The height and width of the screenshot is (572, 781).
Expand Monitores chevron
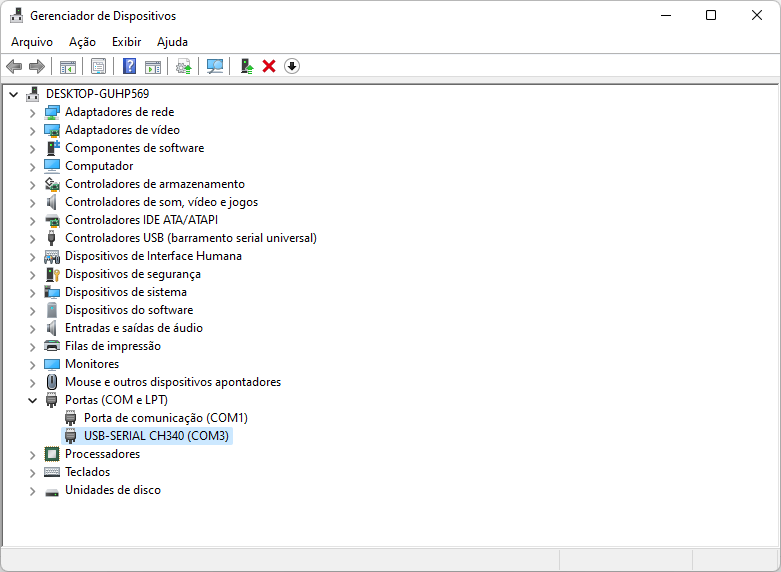(32, 365)
